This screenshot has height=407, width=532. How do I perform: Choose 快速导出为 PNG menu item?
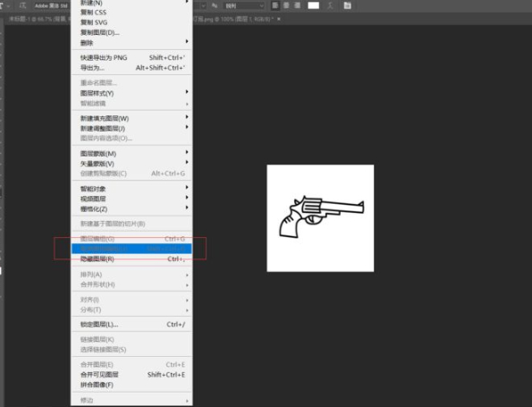[x=131, y=58]
